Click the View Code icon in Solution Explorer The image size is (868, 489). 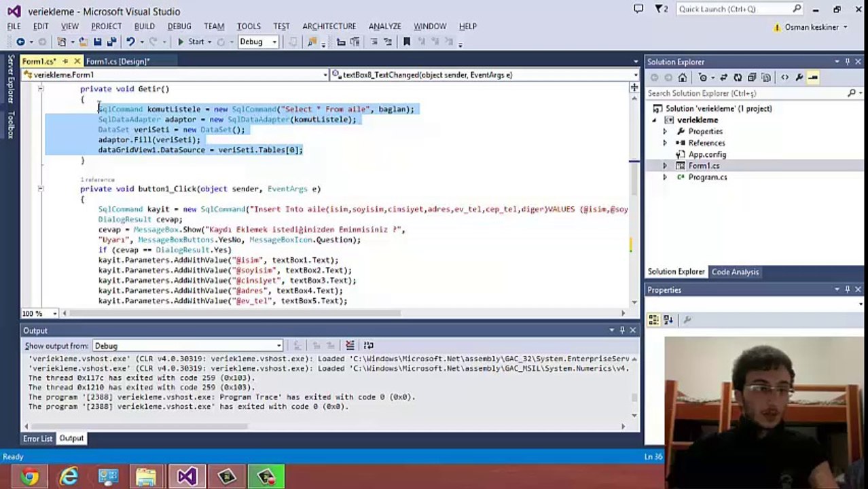point(784,77)
